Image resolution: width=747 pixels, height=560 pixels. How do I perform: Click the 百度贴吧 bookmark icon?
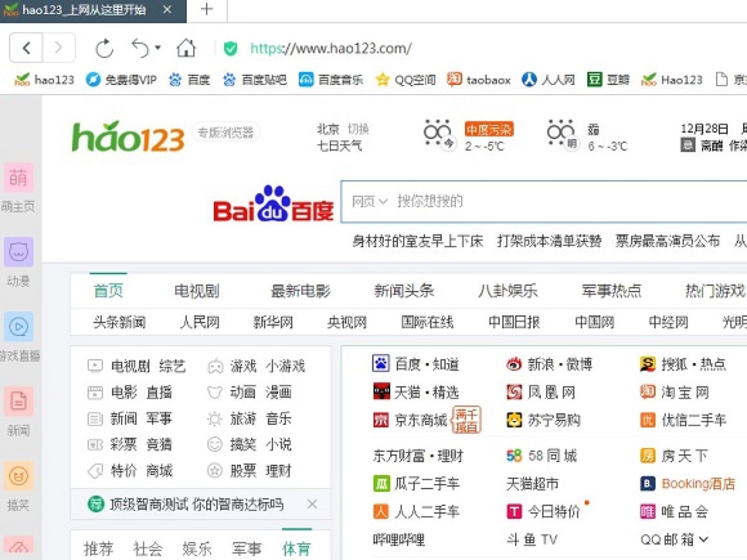pos(229,79)
